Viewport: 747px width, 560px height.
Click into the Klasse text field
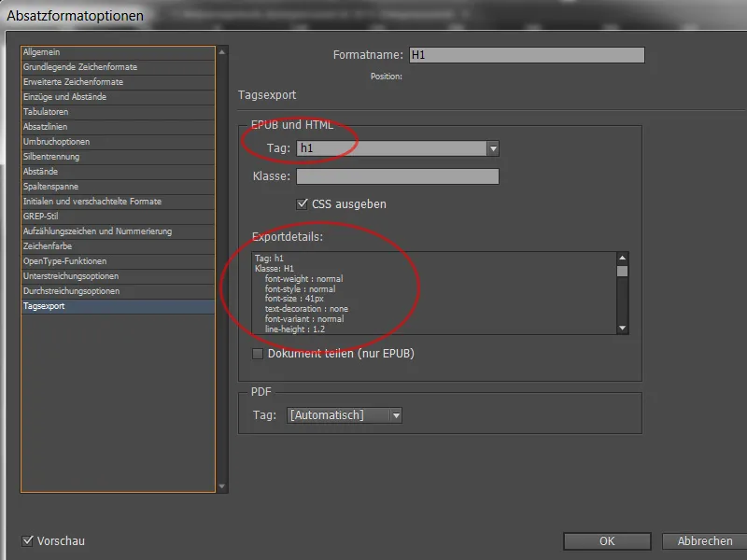(x=398, y=176)
